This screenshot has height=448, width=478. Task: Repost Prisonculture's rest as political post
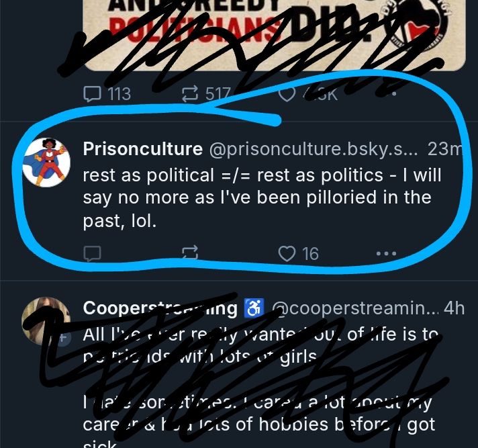coord(190,253)
